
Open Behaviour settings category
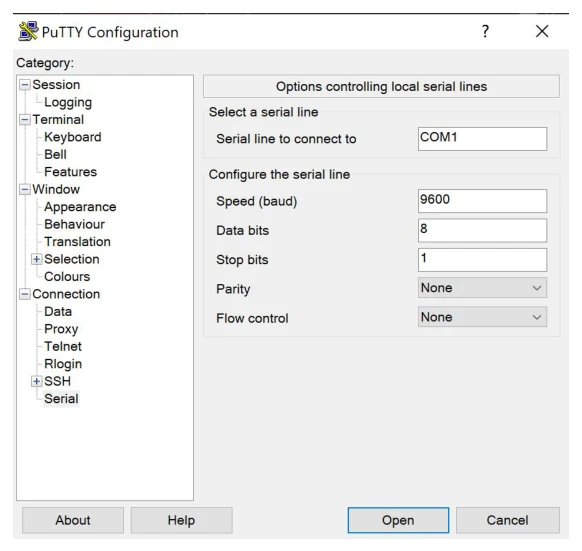pyautogui.click(x=75, y=224)
